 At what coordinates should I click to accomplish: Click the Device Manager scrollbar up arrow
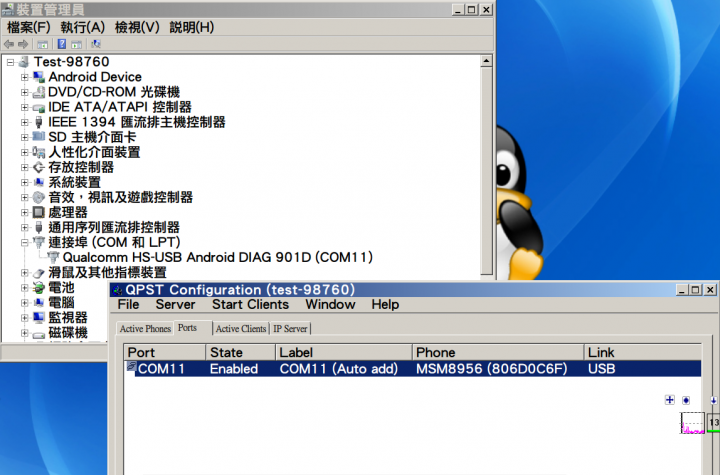tap(487, 61)
